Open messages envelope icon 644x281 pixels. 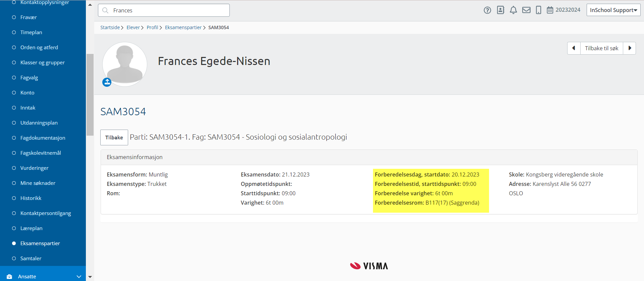click(x=526, y=10)
